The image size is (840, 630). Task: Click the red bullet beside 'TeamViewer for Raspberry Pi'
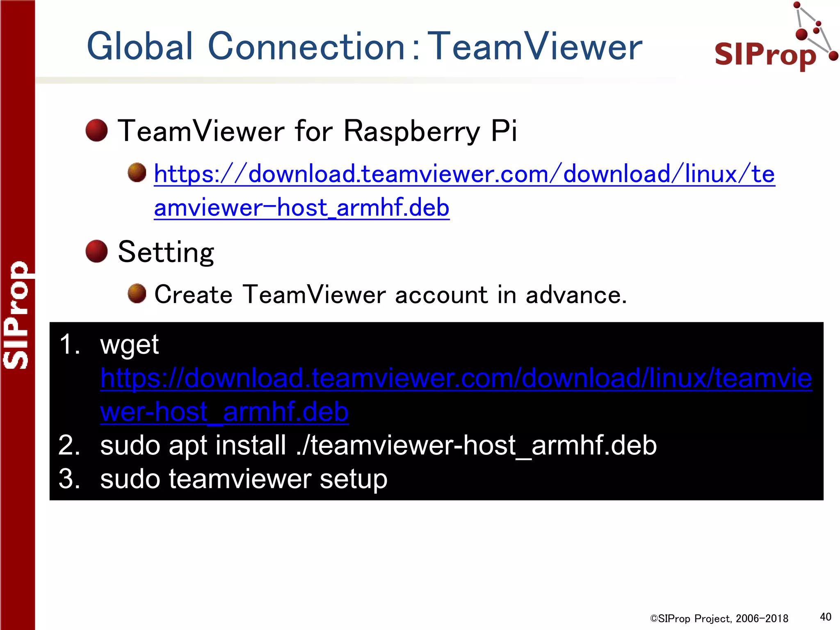97,130
